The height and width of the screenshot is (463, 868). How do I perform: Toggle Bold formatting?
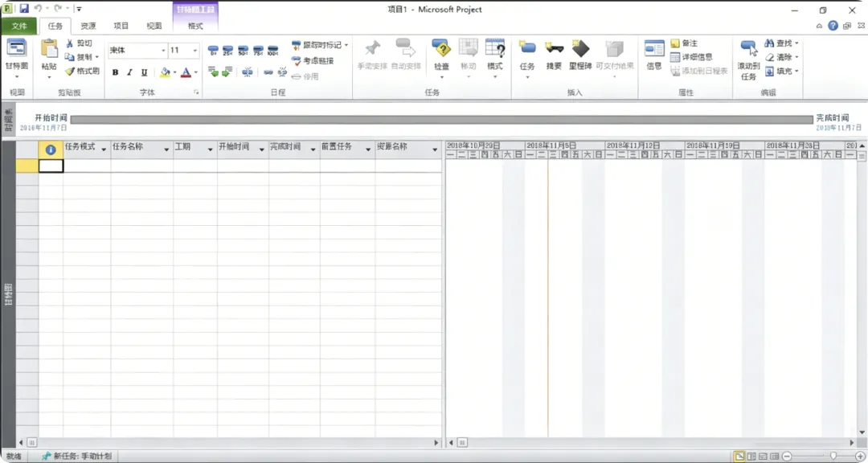[115, 72]
